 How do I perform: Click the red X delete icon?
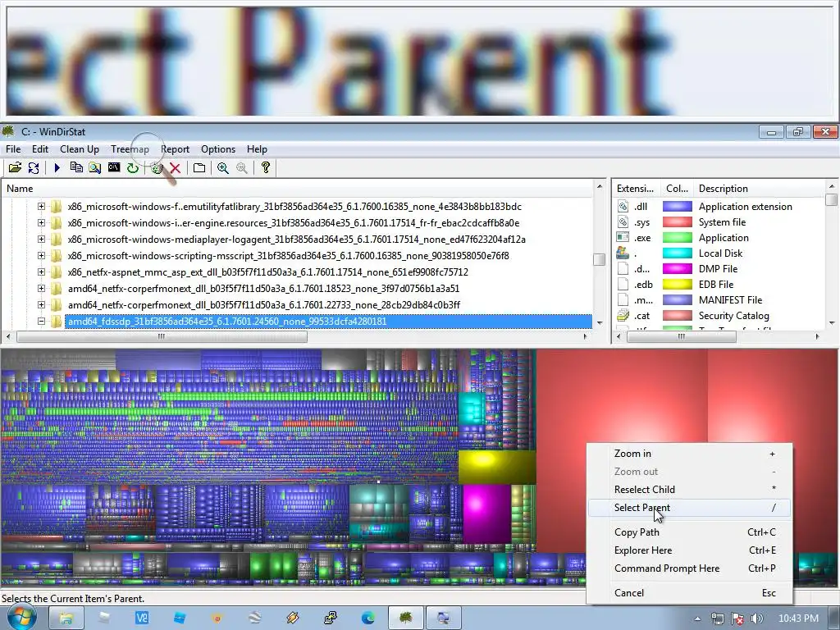(x=176, y=167)
